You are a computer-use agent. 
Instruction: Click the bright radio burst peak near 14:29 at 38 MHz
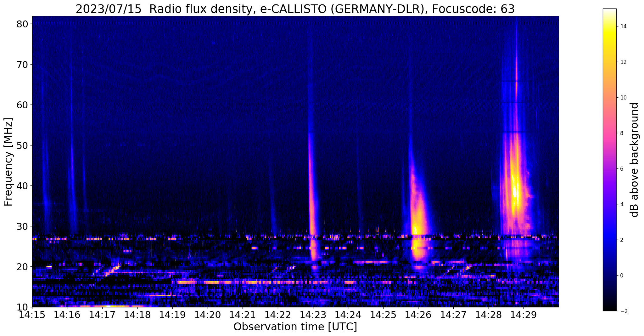click(x=515, y=191)
